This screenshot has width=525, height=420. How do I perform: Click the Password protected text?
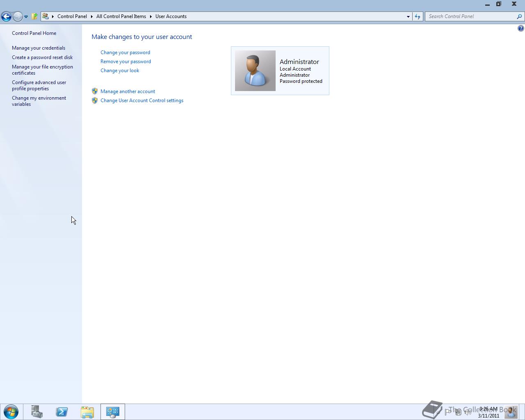coord(301,81)
